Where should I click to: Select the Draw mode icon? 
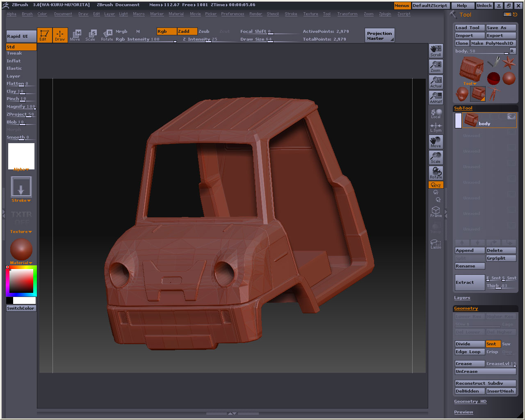(60, 35)
